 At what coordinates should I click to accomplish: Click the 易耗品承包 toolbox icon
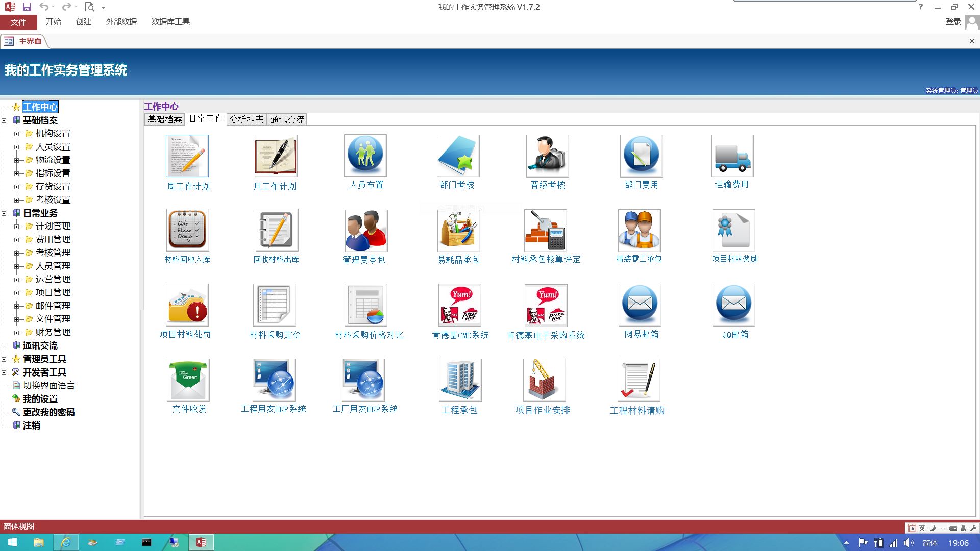pos(459,231)
